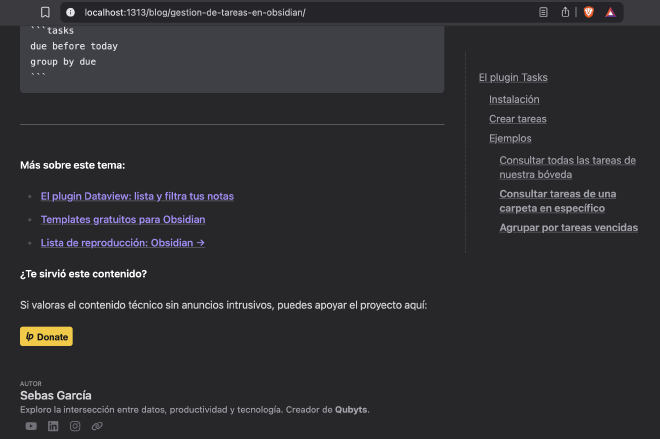
Task: Click the bookmark icon in browser toolbar
Action: point(45,12)
